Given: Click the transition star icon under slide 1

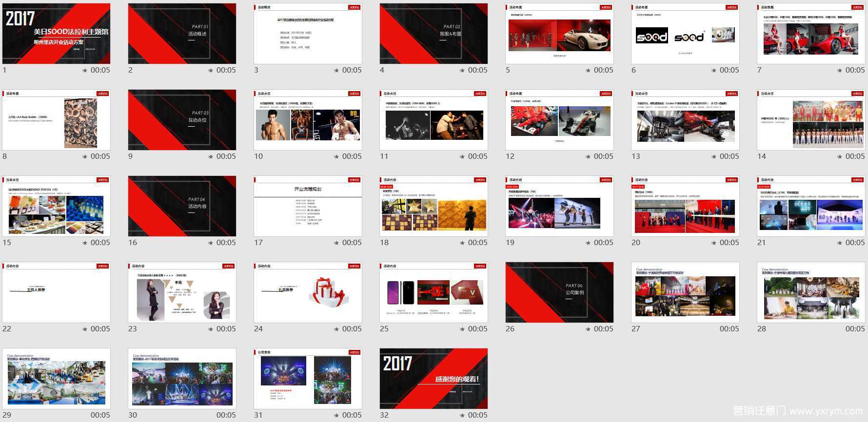Looking at the screenshot, I should click(x=85, y=70).
